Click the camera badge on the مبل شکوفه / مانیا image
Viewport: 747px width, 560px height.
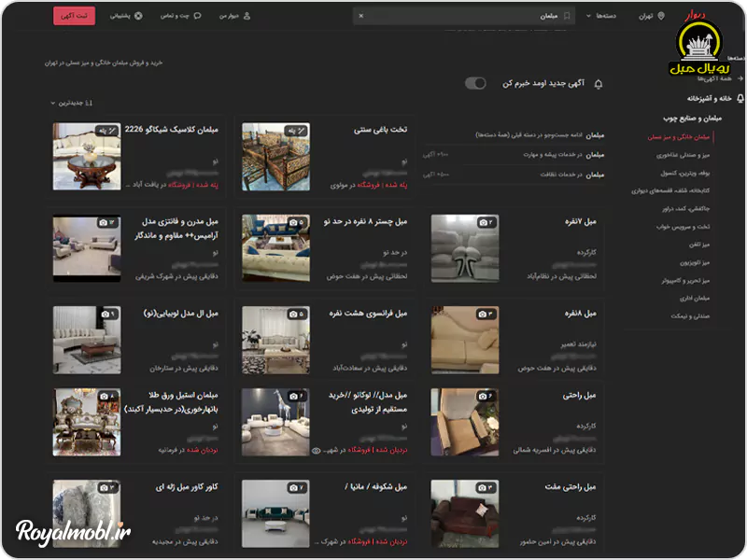click(297, 487)
